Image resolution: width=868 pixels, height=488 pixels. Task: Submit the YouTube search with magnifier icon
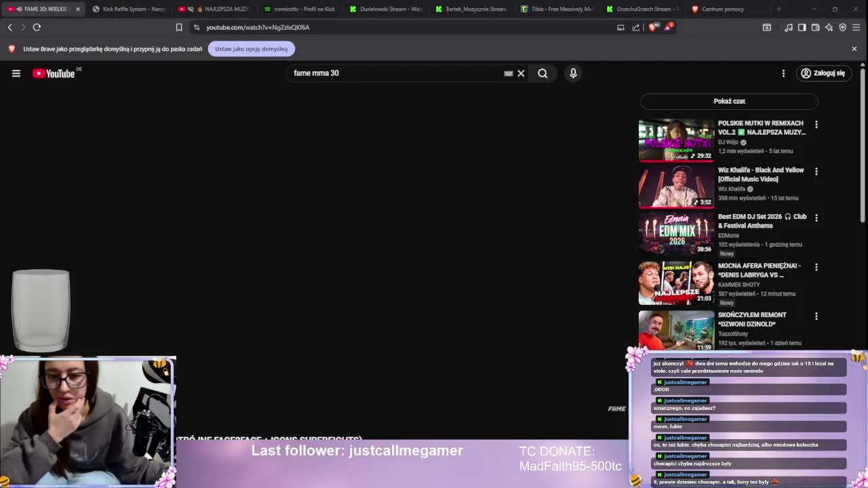(x=542, y=73)
